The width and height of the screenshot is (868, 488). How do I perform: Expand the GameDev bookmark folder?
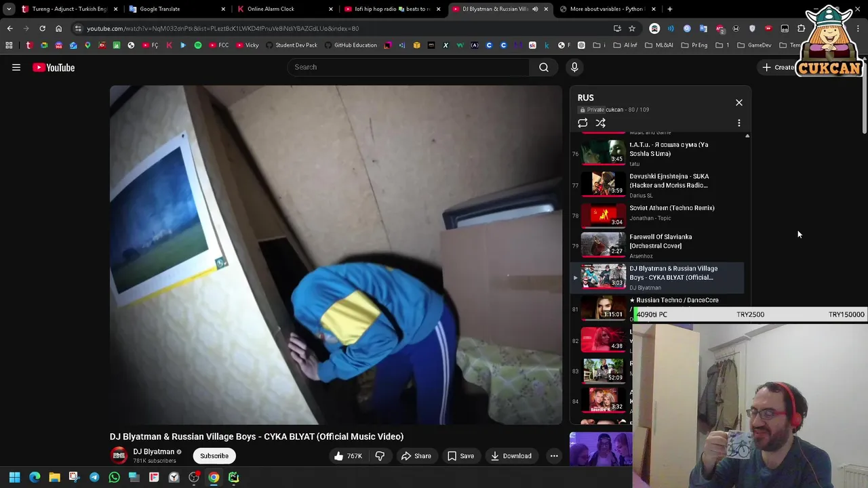pos(754,45)
